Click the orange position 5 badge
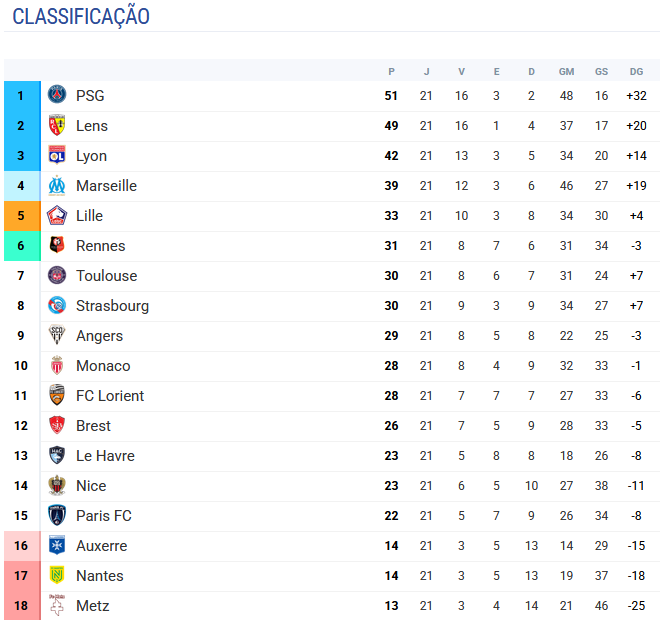 point(20,216)
